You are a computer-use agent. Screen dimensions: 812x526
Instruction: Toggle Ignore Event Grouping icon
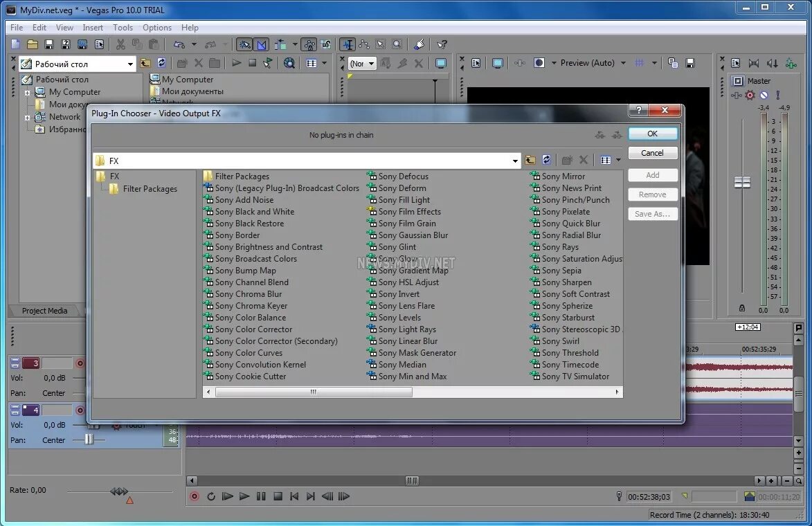pos(326,44)
